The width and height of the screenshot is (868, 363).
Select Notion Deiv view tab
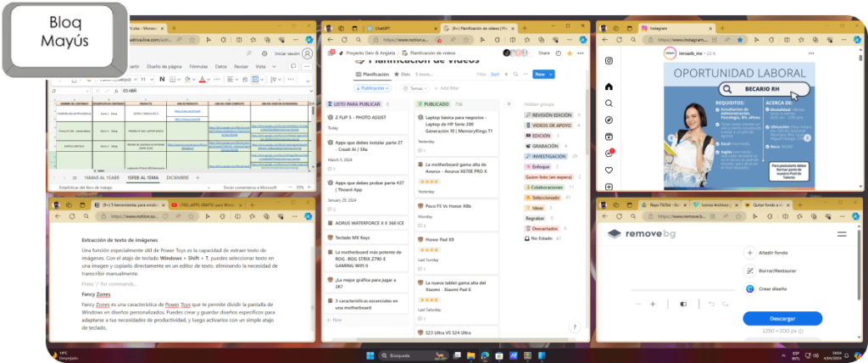coord(403,75)
